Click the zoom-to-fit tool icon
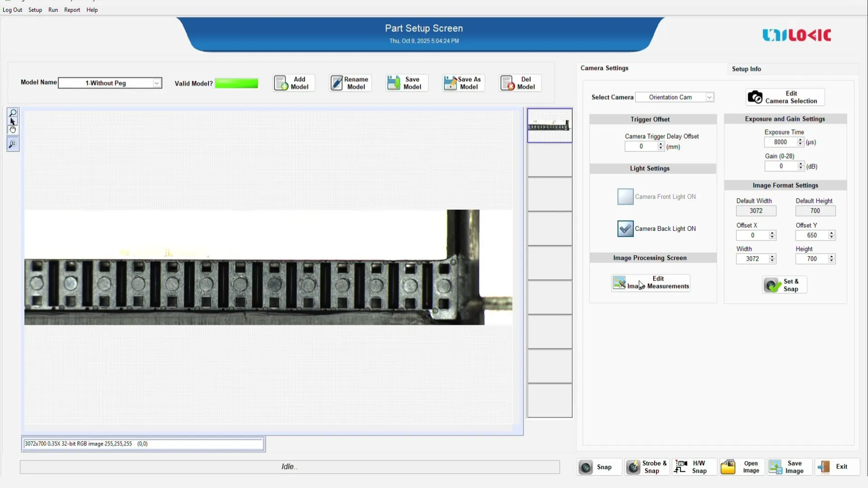Image resolution: width=868 pixels, height=488 pixels. click(x=13, y=144)
